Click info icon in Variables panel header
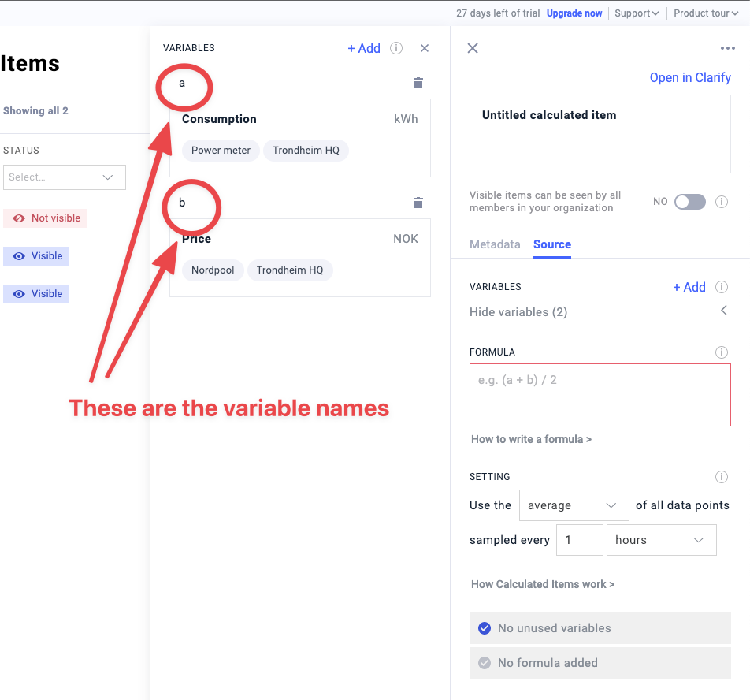The image size is (750, 700). [396, 48]
